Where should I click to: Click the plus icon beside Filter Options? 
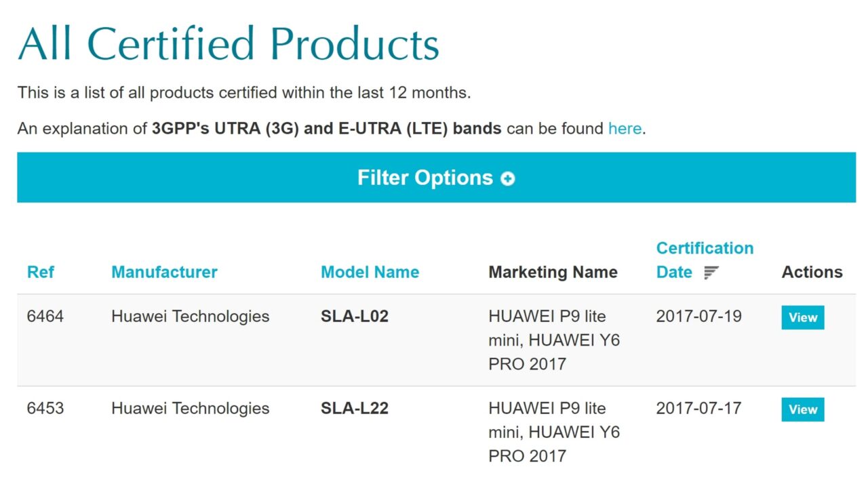click(x=507, y=178)
